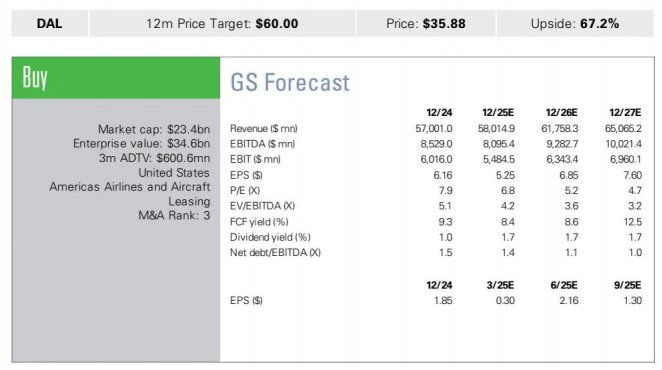
Task: Click the green Buy rating banner
Action: pos(116,78)
